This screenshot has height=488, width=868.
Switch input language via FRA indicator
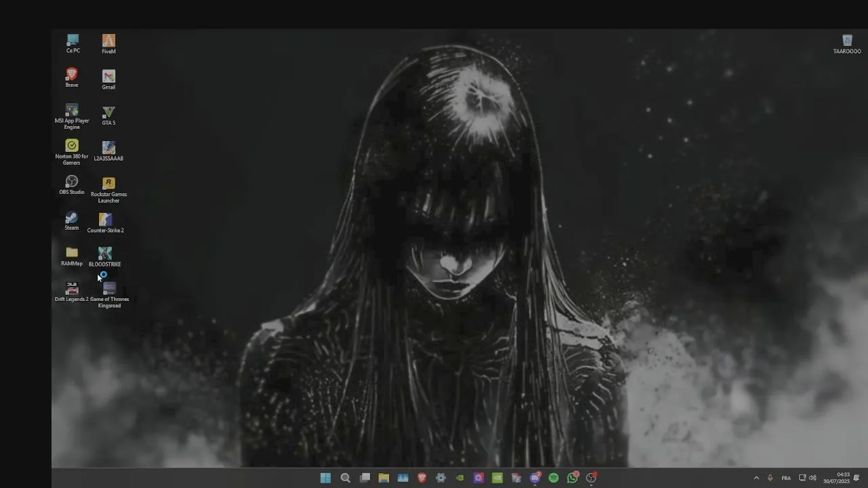(x=786, y=478)
